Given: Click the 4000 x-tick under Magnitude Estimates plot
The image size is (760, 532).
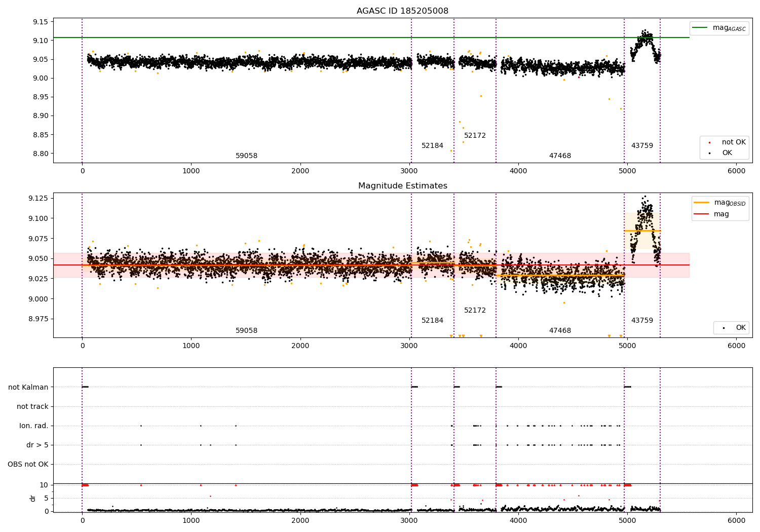Looking at the screenshot, I should click(x=518, y=346).
